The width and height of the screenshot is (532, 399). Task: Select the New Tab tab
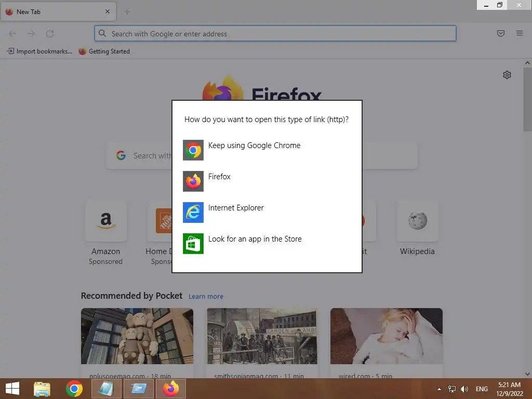[58, 11]
